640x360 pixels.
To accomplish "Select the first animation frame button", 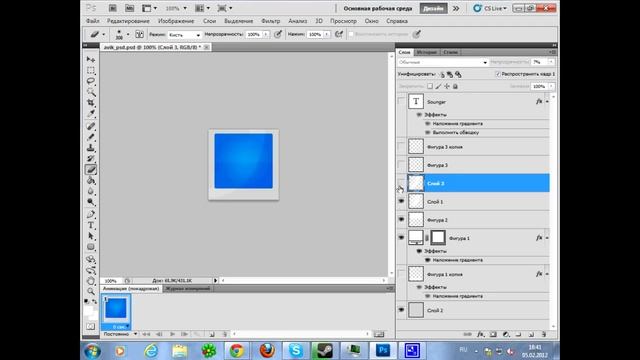I will click(146, 334).
